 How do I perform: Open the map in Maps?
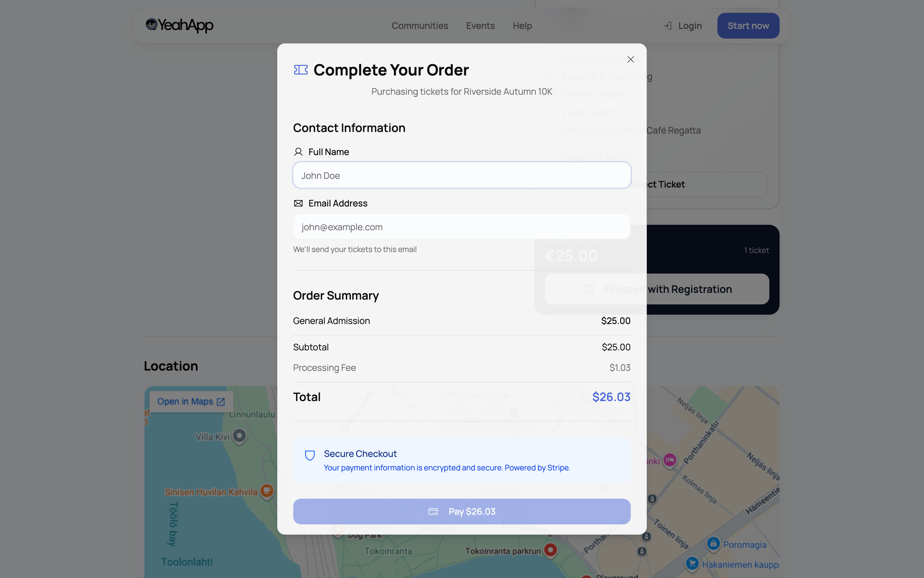(191, 401)
